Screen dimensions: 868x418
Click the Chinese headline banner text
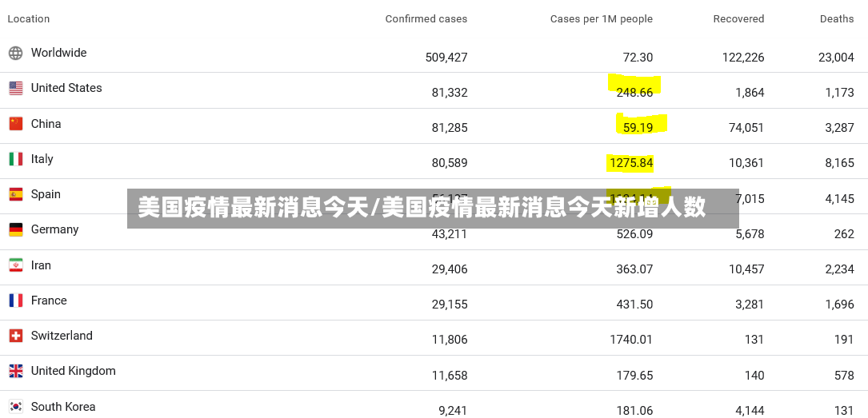[x=422, y=209]
